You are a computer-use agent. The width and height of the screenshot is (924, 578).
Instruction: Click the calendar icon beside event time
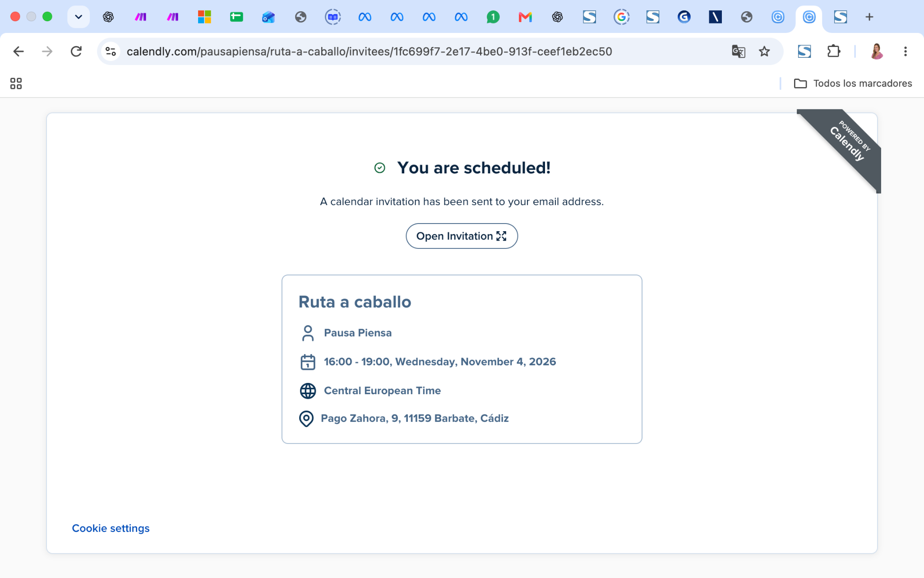pyautogui.click(x=308, y=362)
